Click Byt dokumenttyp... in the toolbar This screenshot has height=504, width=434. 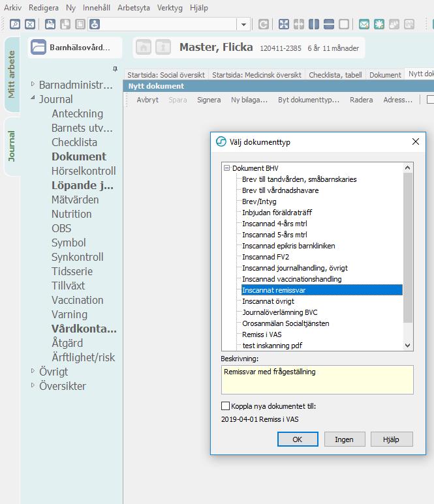(x=309, y=100)
